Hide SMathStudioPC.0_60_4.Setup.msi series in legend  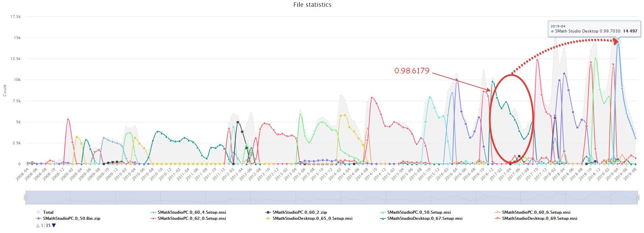[x=191, y=212]
